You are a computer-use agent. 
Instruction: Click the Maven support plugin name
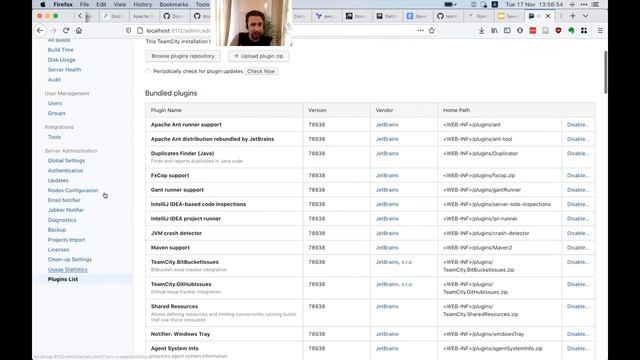coord(170,248)
